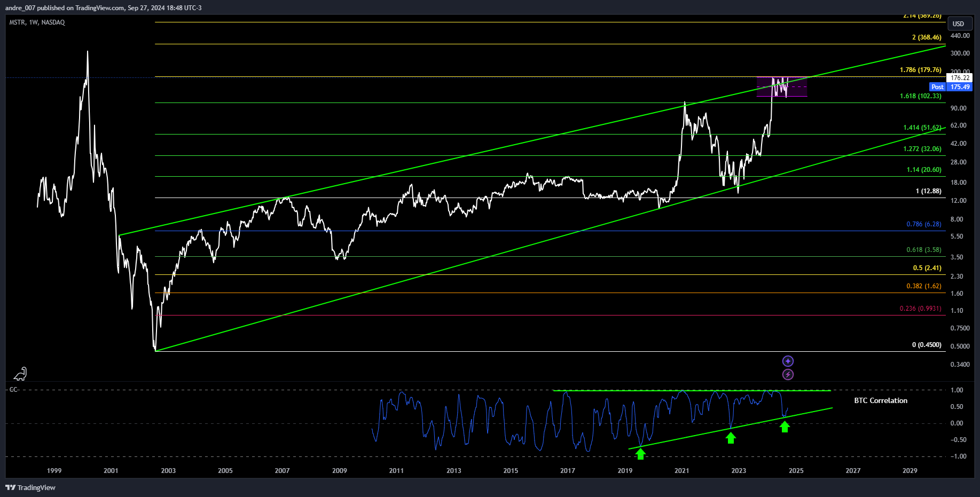The width and height of the screenshot is (980, 497).
Task: Select the MSTR, 1W, NASDAQ symbol title
Action: click(37, 22)
